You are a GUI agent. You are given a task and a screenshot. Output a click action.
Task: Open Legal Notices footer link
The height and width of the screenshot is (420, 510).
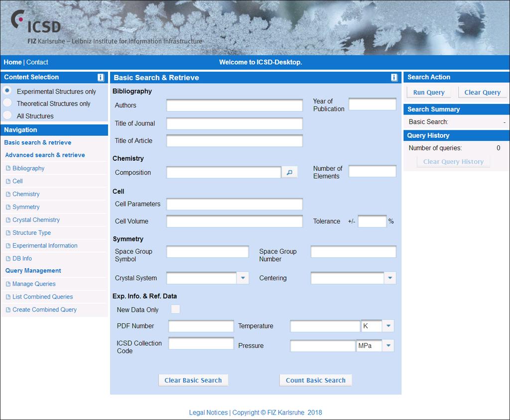208,413
